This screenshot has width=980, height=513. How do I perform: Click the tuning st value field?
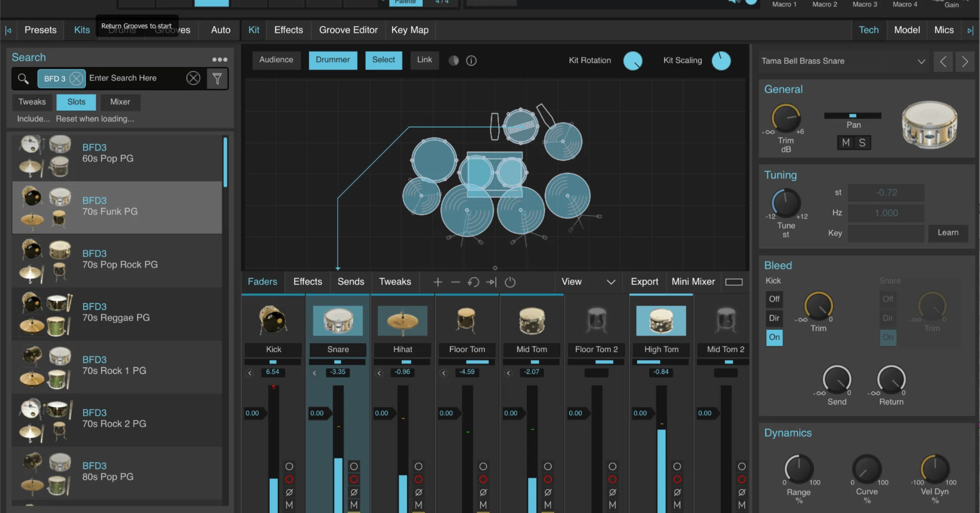click(886, 193)
